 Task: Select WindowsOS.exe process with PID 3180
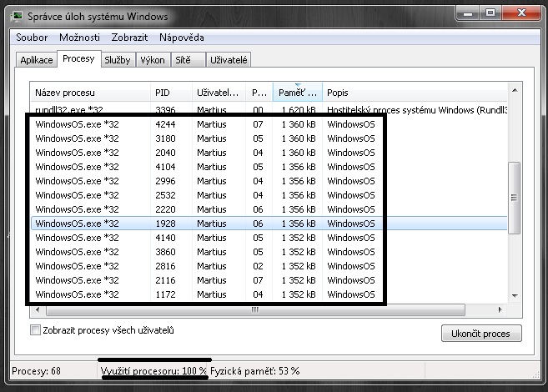[269, 138]
